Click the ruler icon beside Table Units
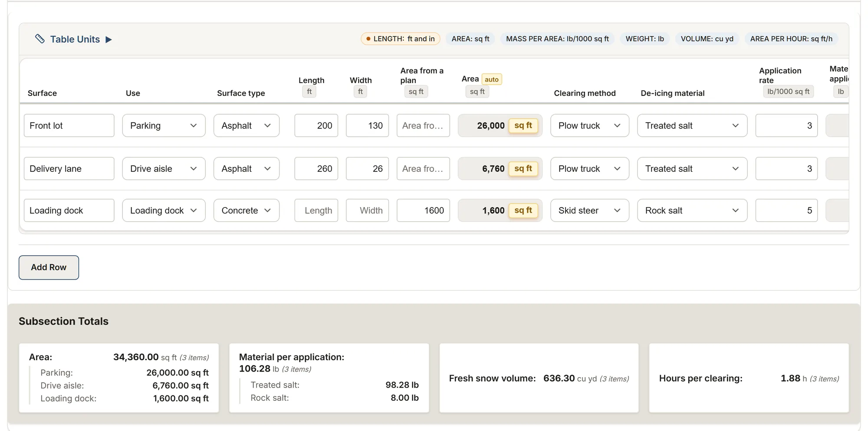This screenshot has width=868, height=431. click(40, 39)
